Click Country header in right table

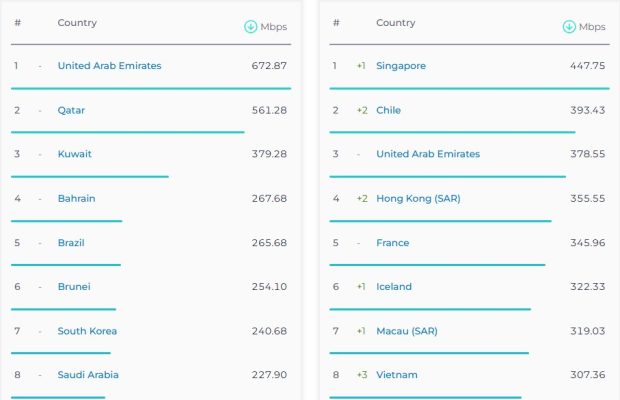coord(396,23)
